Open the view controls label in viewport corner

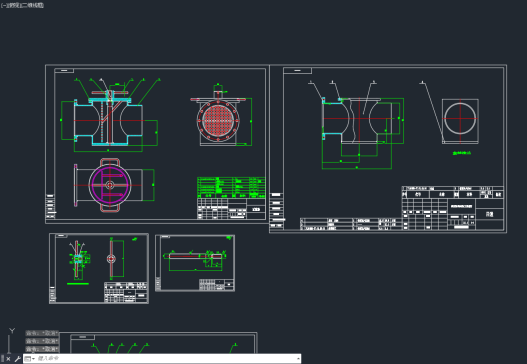13,5
